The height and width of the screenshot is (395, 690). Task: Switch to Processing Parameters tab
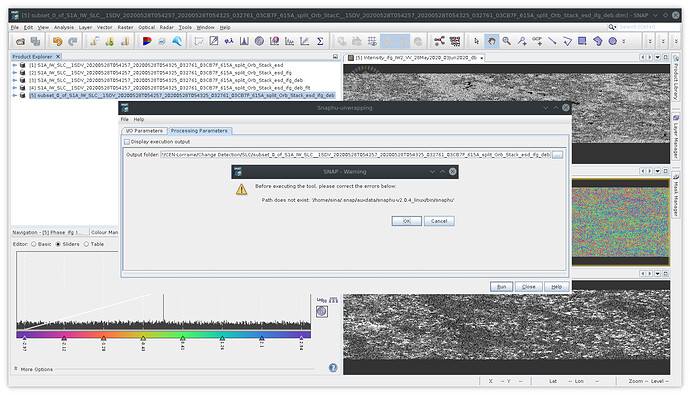coord(199,131)
